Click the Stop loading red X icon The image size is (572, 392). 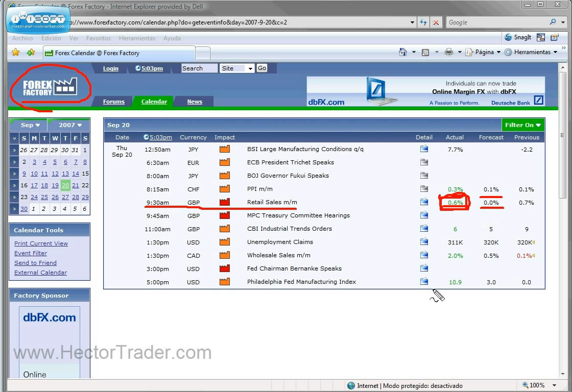(x=436, y=22)
